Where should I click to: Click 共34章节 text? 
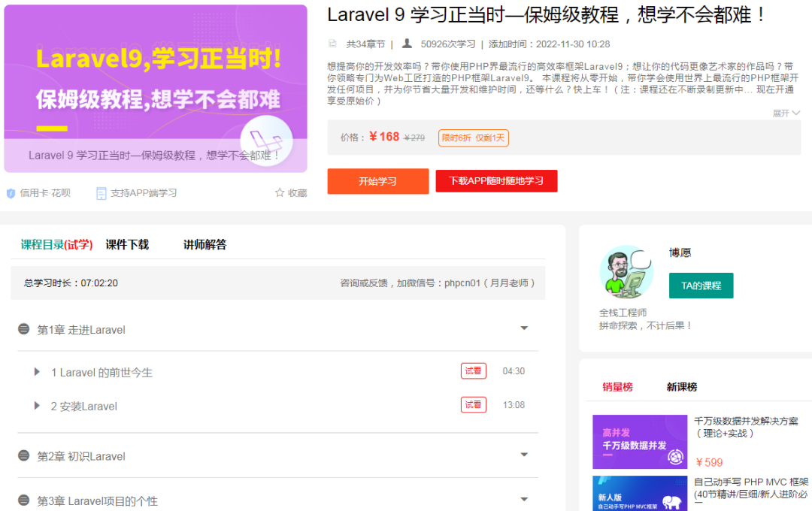(365, 44)
